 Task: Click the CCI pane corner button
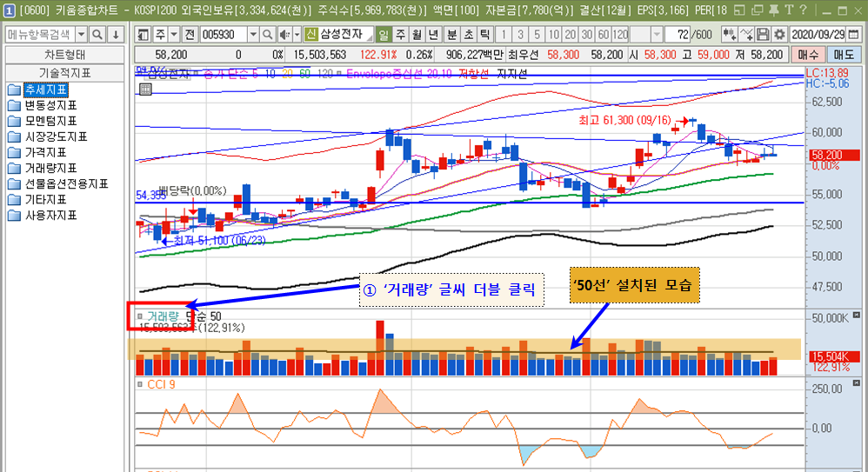[857, 383]
